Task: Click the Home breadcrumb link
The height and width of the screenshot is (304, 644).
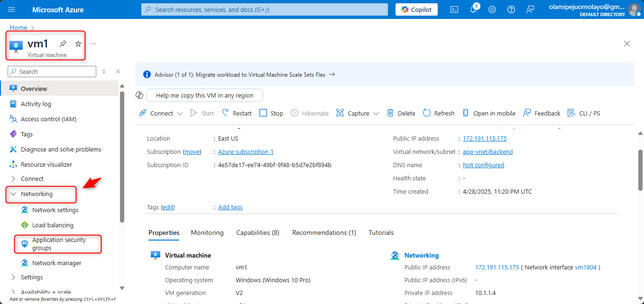Action: pos(18,27)
